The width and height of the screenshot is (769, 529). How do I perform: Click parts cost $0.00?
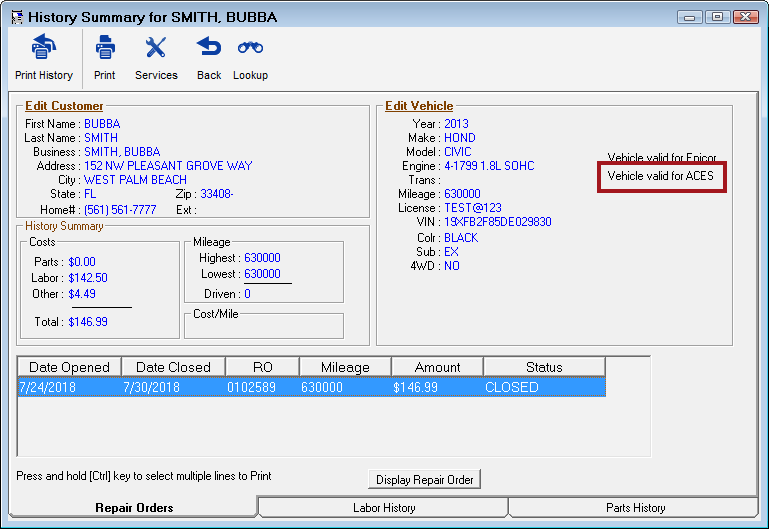(x=82, y=262)
